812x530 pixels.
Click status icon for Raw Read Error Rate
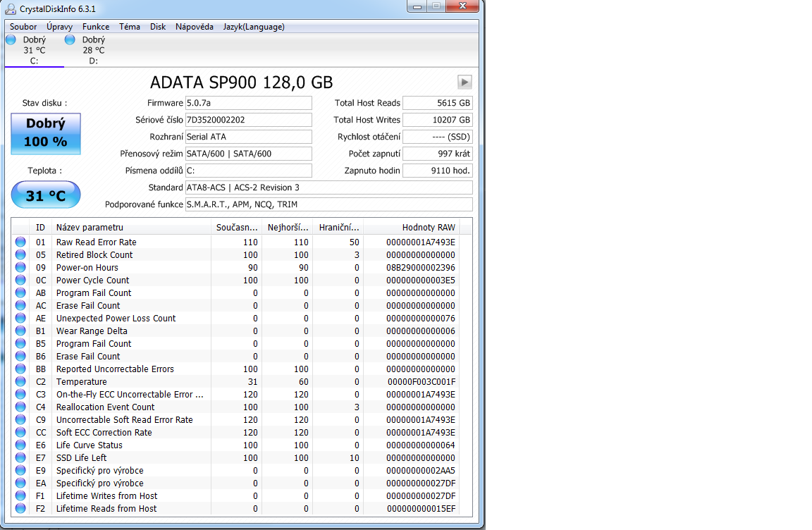pos(20,242)
